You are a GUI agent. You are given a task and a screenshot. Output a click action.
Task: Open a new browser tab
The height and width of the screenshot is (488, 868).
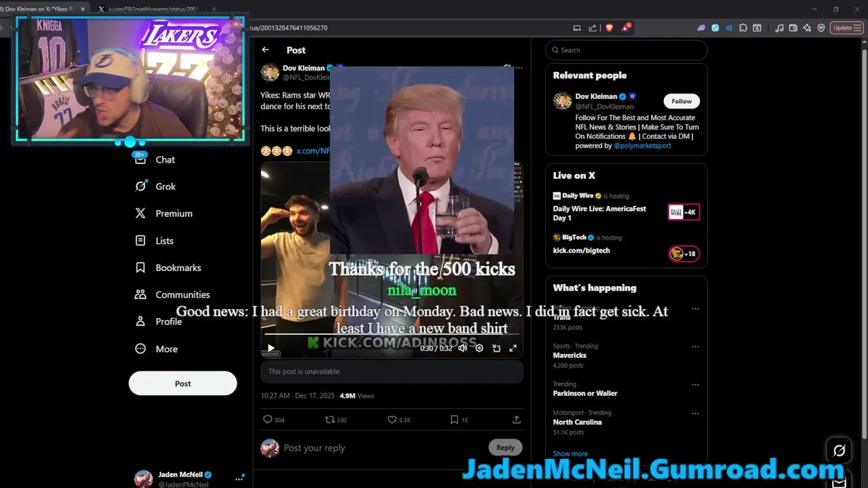tap(214, 9)
